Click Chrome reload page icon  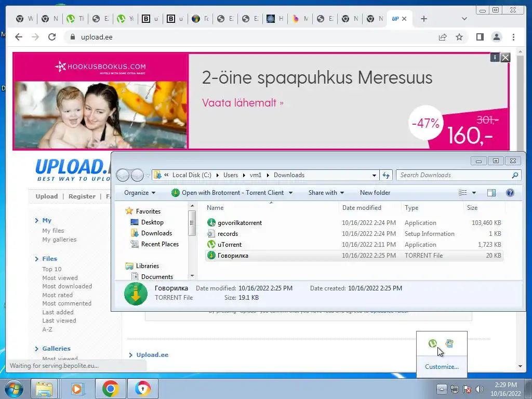coord(52,37)
